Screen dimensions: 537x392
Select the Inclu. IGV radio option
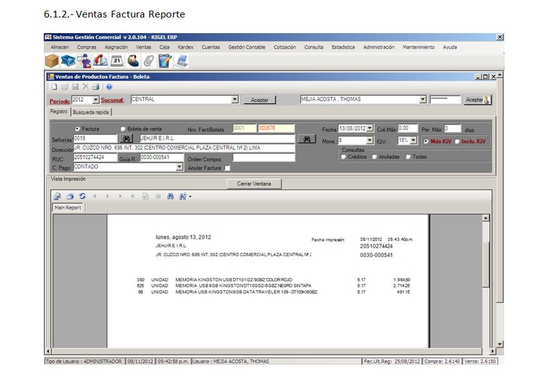(457, 141)
